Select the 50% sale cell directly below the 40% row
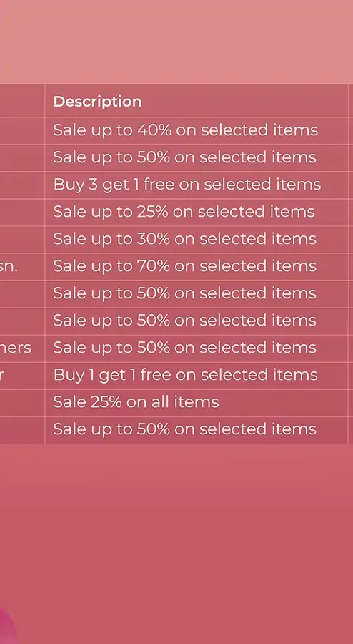The width and height of the screenshot is (353, 644). tap(196, 157)
